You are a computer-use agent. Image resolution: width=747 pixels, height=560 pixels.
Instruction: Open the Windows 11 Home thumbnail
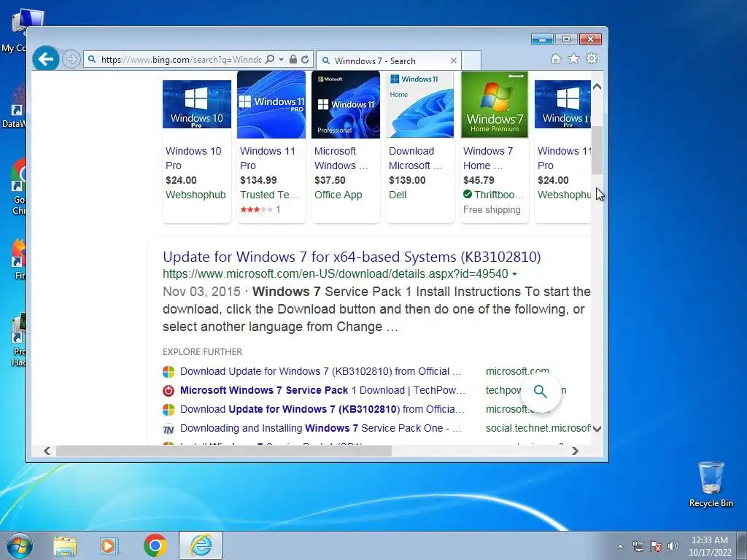(419, 105)
